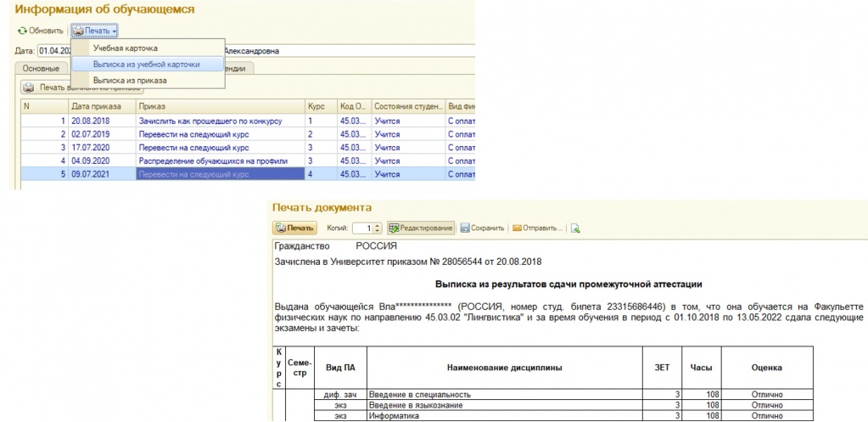The height and width of the screenshot is (422, 868).
Task: Click 'Информатика' discipline cell
Action: [x=504, y=416]
